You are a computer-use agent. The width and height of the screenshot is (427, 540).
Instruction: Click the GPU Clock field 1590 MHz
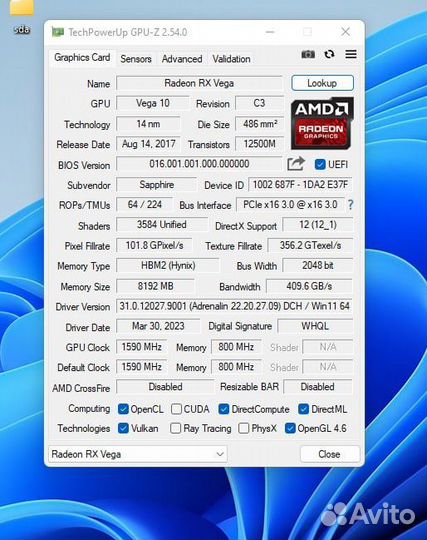pos(142,347)
